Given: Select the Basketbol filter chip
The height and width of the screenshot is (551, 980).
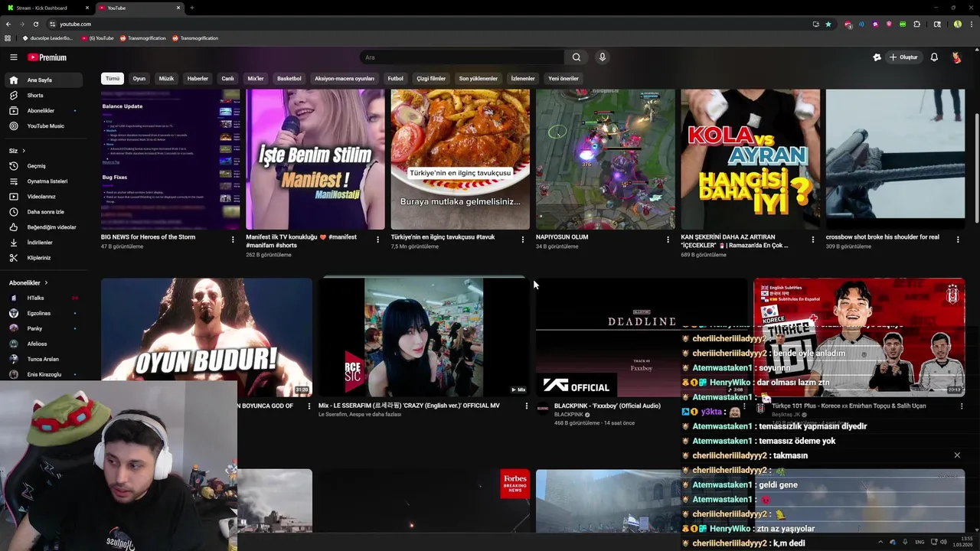Looking at the screenshot, I should tap(289, 79).
